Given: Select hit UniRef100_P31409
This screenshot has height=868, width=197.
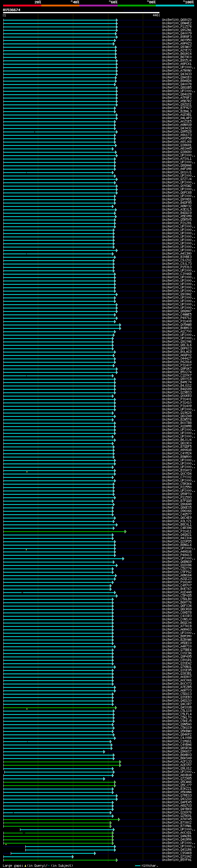Looking at the screenshot, I should click(x=177, y=406).
